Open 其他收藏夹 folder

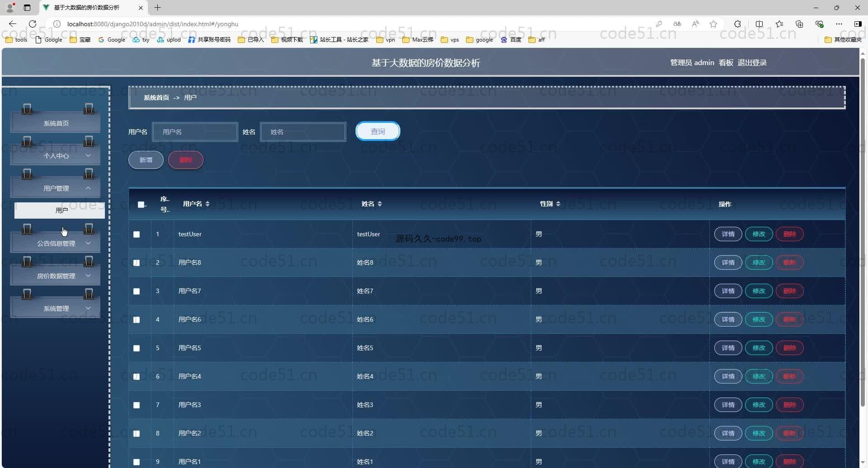(x=843, y=40)
